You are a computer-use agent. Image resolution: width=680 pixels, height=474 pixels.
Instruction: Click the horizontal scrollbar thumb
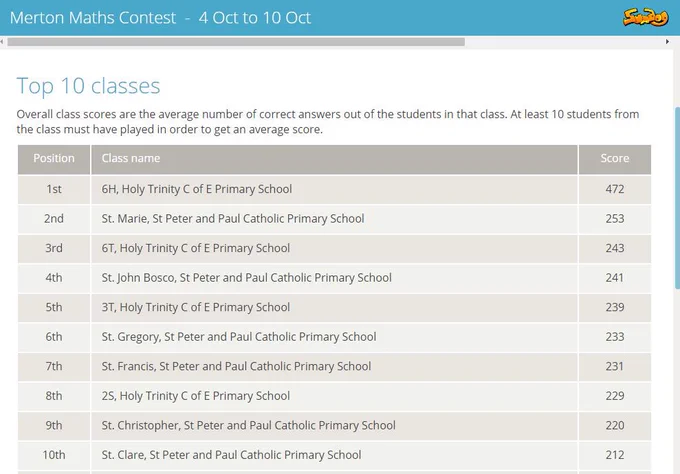click(236, 42)
